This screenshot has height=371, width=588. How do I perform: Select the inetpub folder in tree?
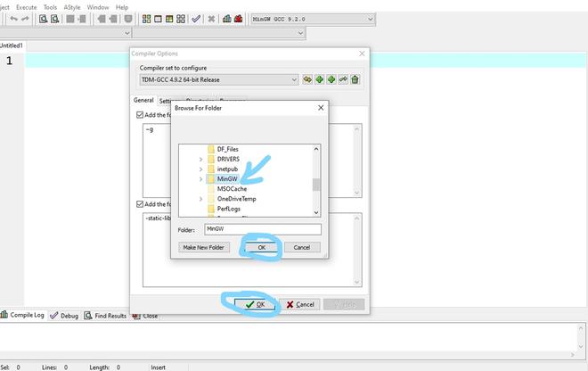[x=227, y=169]
